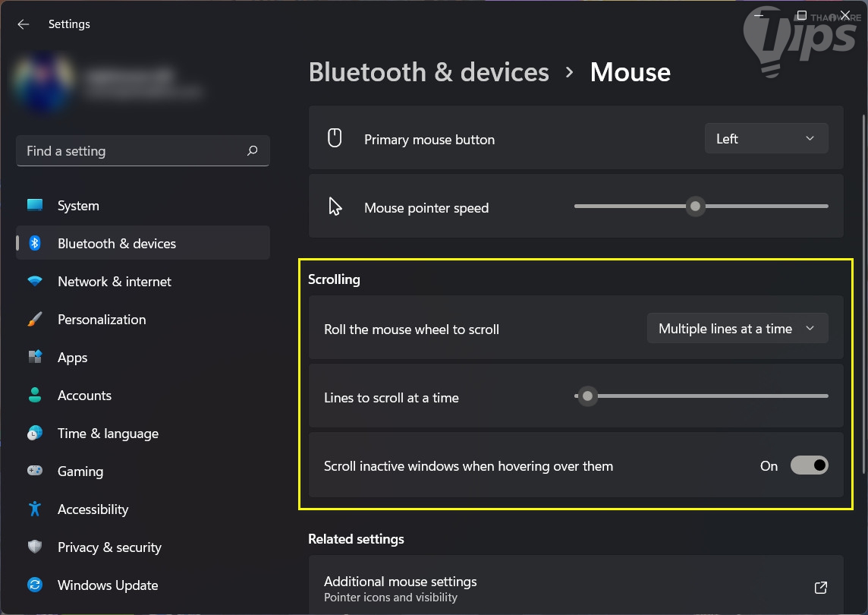Viewport: 868px width, 615px height.
Task: Open System via its monitor icon
Action: [35, 206]
